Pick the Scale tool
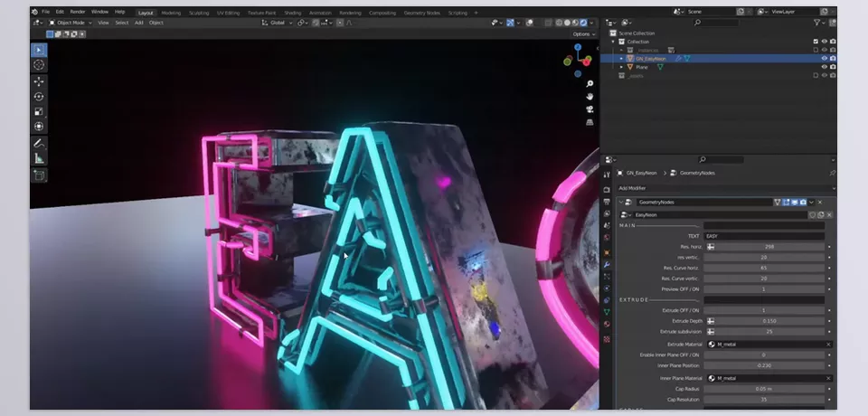The image size is (868, 416). (x=39, y=111)
